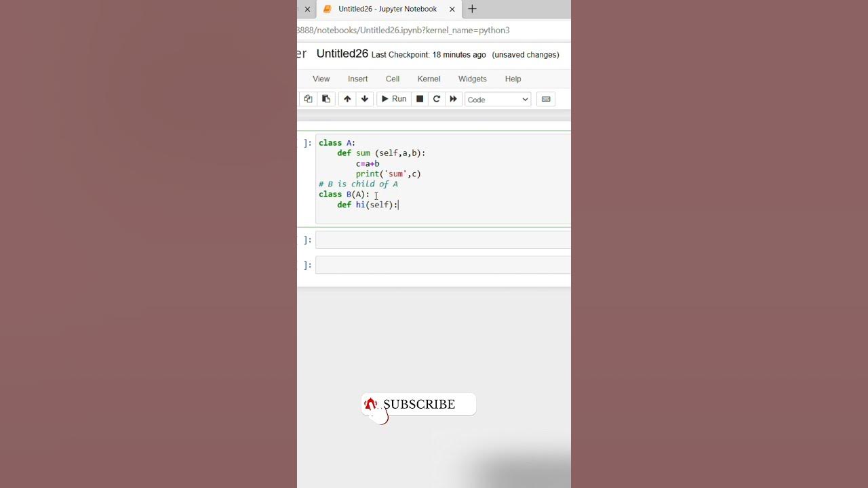
Task: Move selected cell up arrow
Action: (x=347, y=99)
